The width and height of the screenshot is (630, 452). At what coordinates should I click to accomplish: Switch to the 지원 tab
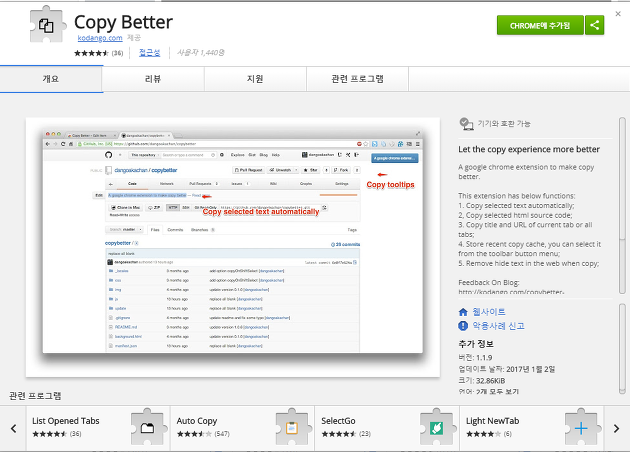click(255, 79)
